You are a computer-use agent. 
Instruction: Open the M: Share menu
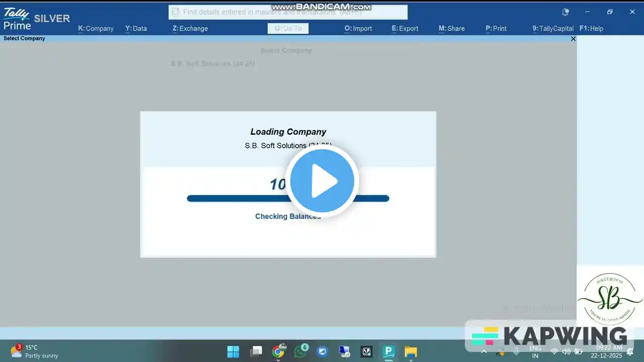[x=452, y=29]
